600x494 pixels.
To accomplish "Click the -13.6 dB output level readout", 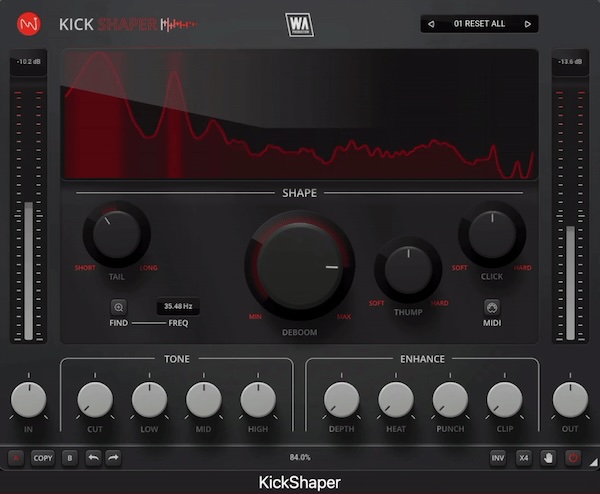I will [570, 62].
